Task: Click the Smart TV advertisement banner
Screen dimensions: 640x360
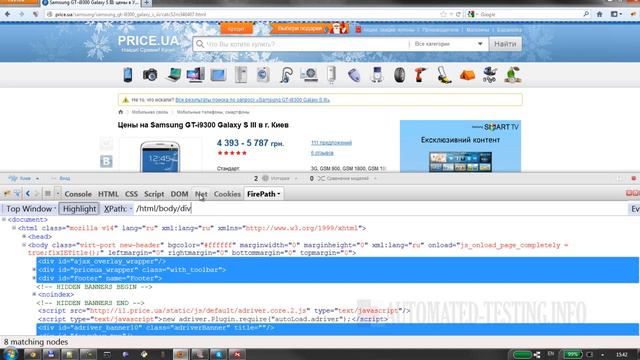Action: click(x=460, y=146)
